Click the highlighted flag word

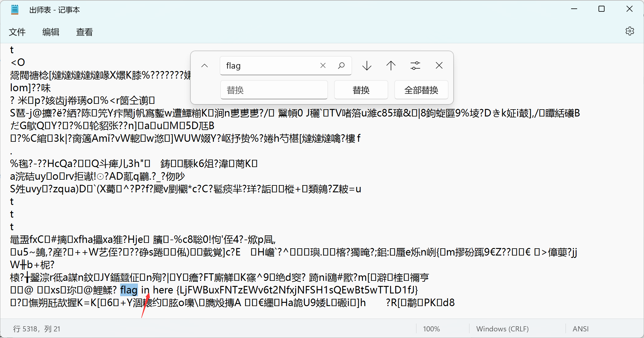129,290
